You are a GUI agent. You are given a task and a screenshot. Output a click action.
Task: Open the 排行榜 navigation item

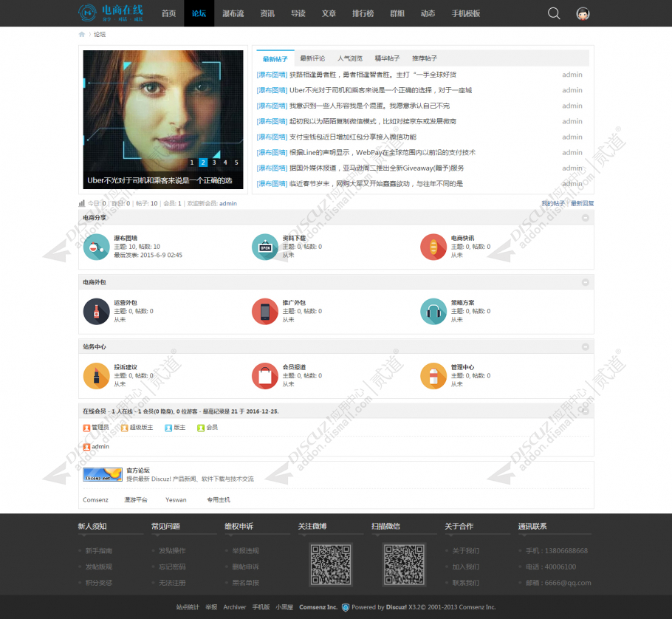tap(363, 13)
